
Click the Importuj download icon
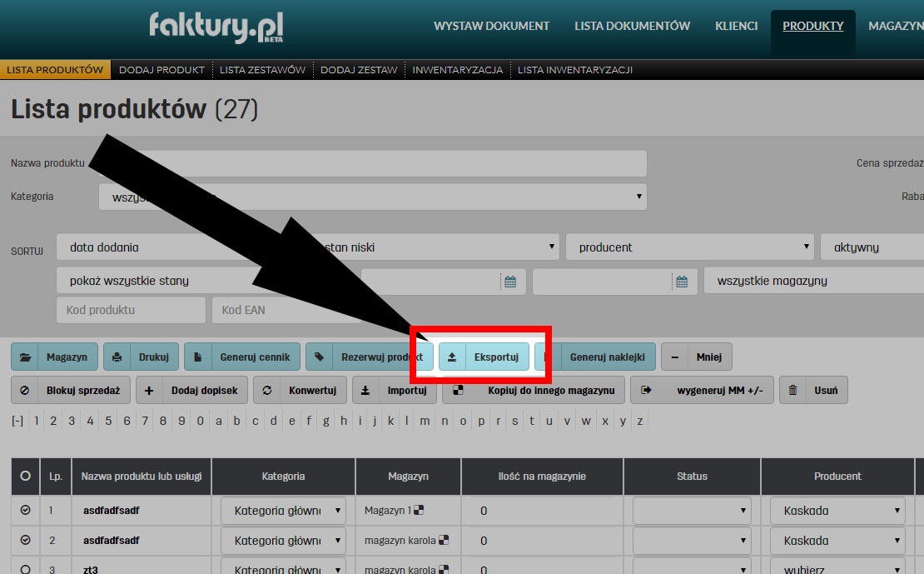coord(365,389)
